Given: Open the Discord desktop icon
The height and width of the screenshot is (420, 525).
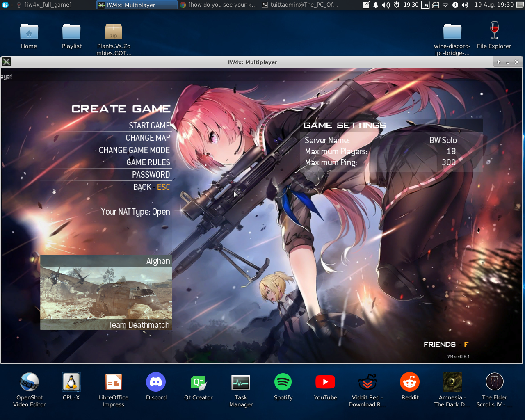Looking at the screenshot, I should [156, 386].
